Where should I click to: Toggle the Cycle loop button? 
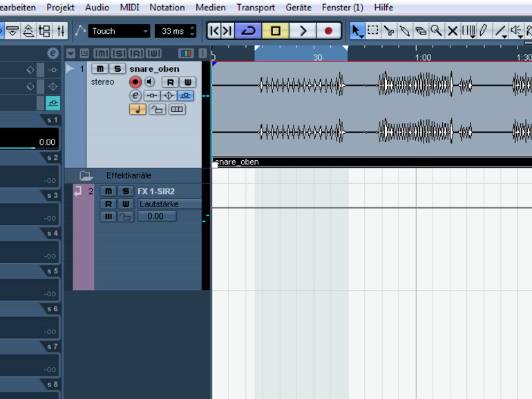(x=248, y=31)
